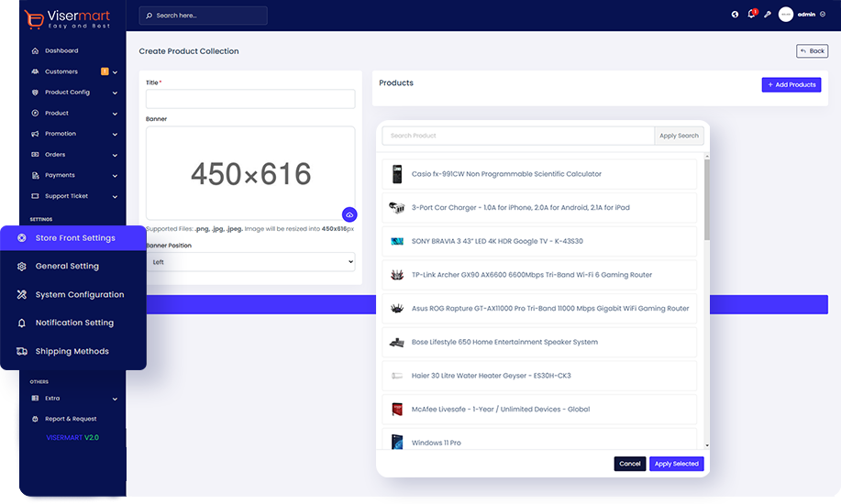Click the Payments sidebar icon

point(36,175)
